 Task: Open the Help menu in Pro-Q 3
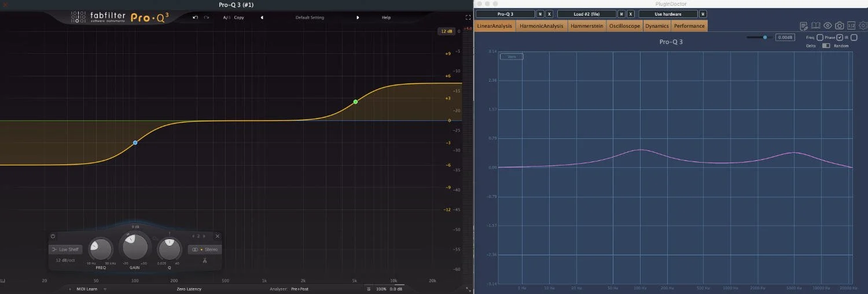tap(386, 17)
